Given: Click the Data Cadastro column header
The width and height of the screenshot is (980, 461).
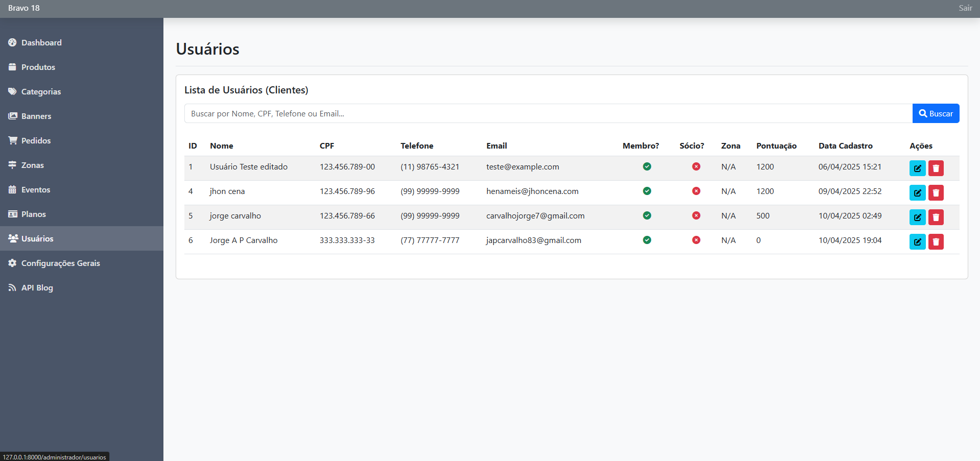Looking at the screenshot, I should coord(845,146).
